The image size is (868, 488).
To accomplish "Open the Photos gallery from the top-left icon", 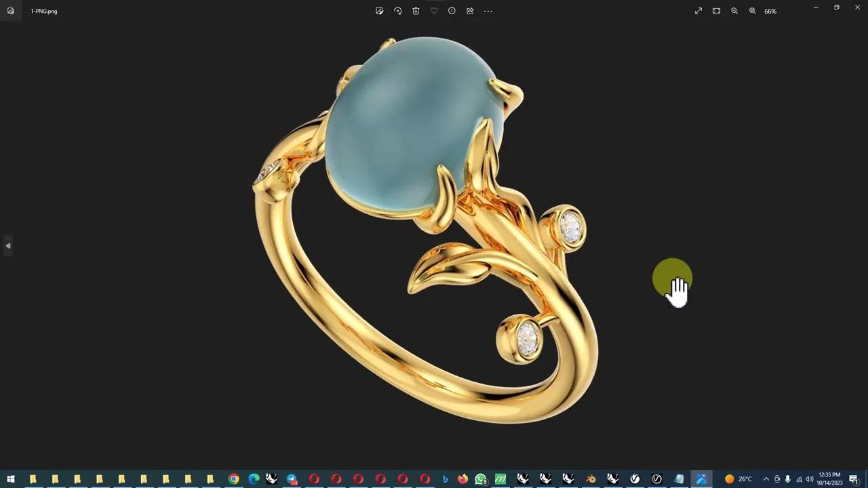I will coord(11,11).
